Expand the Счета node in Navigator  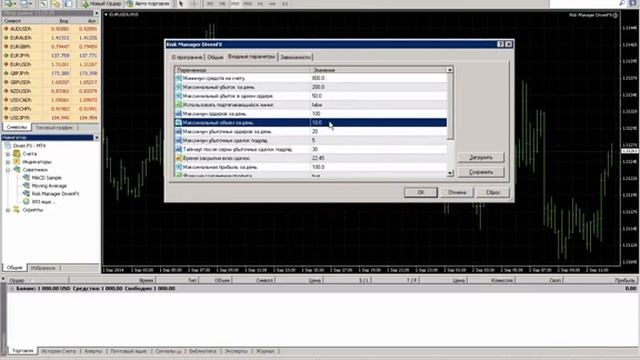click(8, 154)
